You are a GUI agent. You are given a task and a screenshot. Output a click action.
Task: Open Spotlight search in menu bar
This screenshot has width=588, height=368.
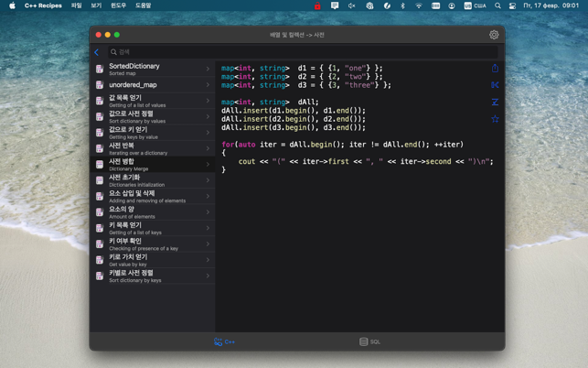click(x=497, y=5)
